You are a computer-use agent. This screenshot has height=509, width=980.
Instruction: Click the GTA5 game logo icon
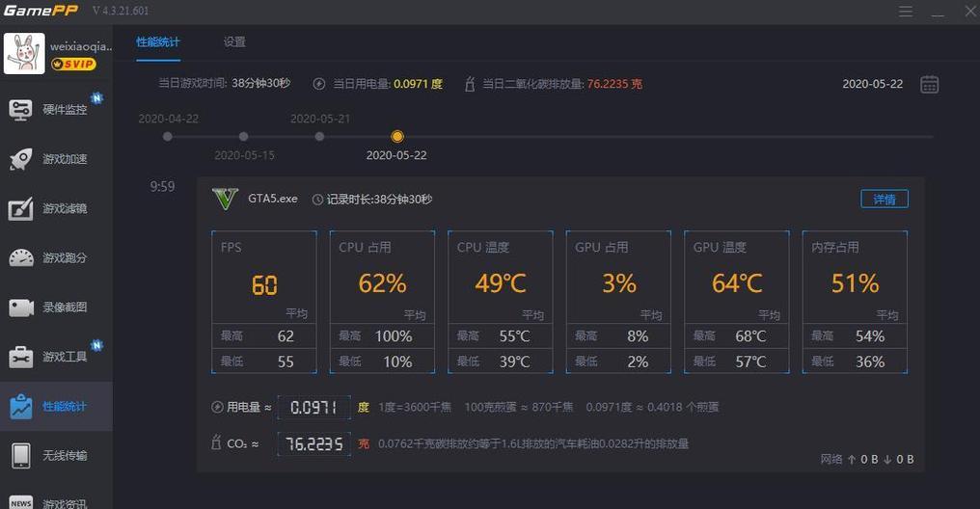click(225, 200)
